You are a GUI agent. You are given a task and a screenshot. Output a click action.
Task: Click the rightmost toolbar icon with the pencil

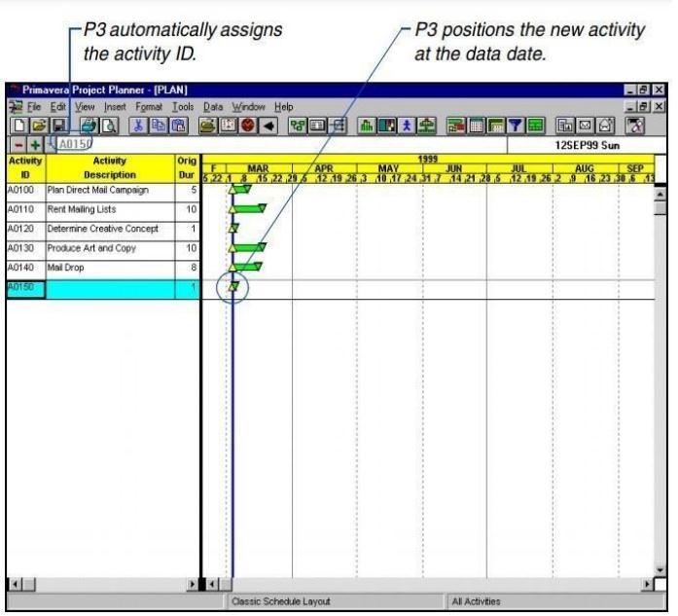pyautogui.click(x=635, y=126)
